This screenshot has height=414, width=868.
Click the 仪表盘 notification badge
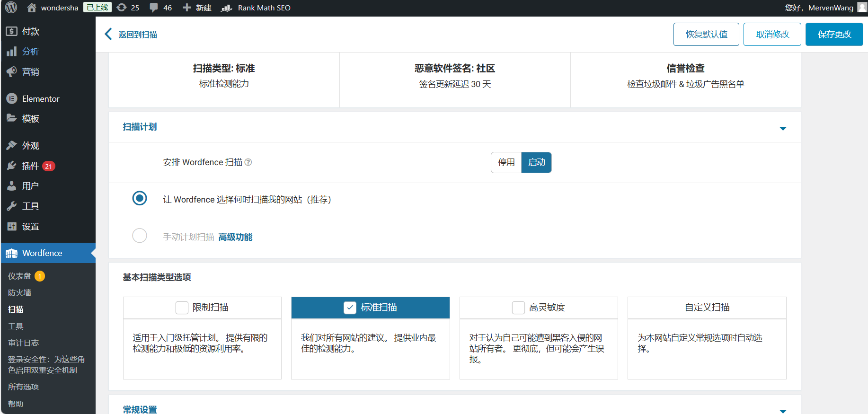(x=40, y=276)
